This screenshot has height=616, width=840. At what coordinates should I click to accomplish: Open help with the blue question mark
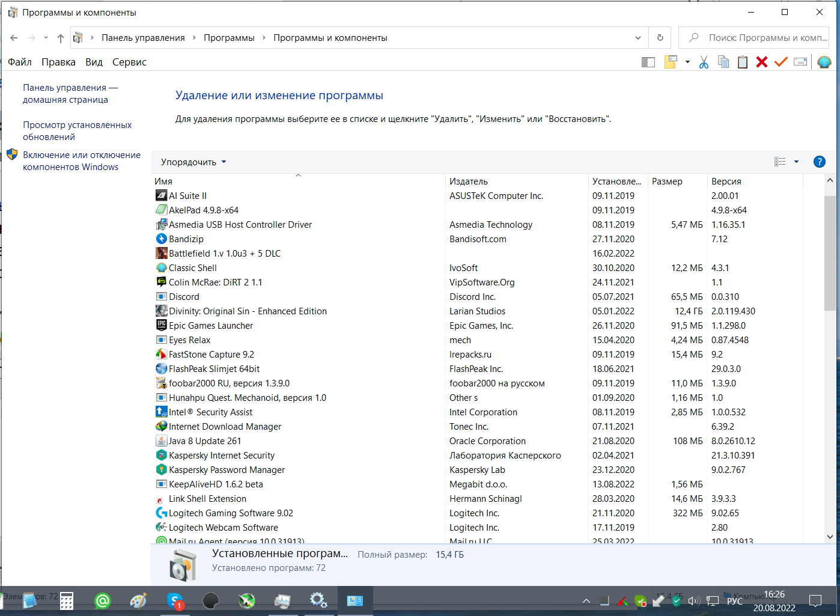pos(819,162)
